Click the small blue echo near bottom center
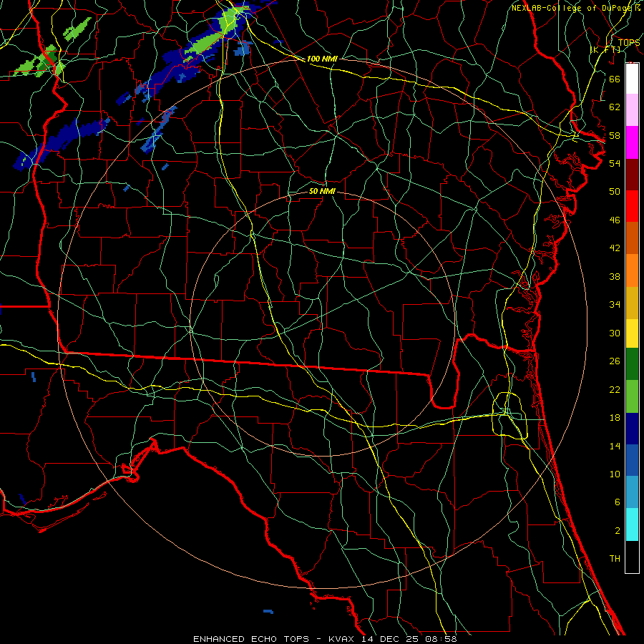Screen dimensions: 644x644 (268, 612)
